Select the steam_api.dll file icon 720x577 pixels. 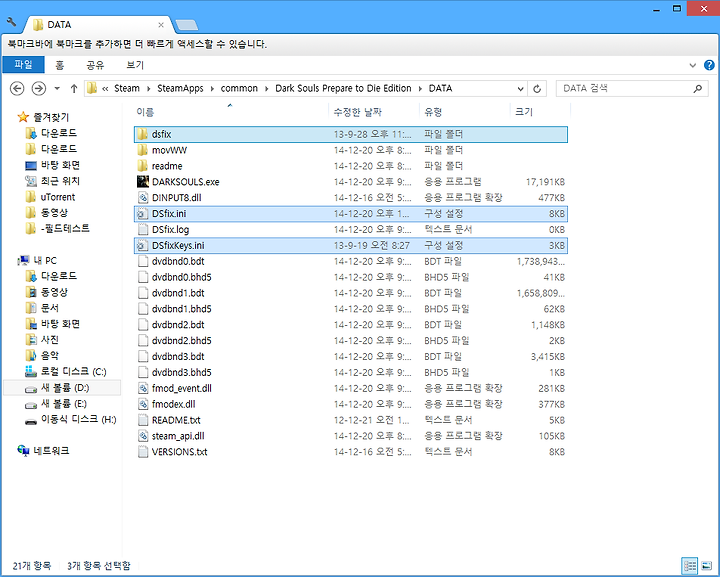(x=143, y=436)
